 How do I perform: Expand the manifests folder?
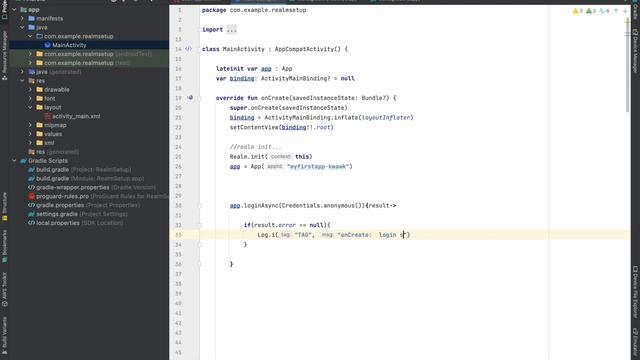[x=22, y=18]
